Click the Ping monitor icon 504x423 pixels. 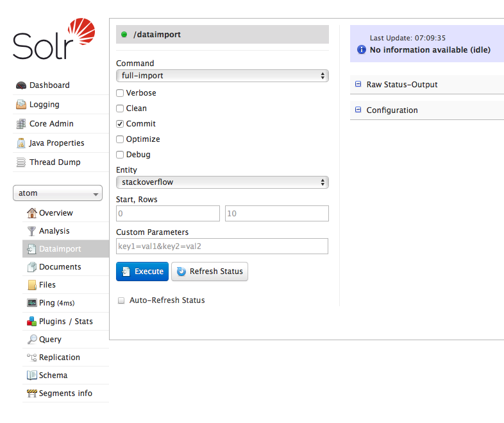click(x=32, y=303)
